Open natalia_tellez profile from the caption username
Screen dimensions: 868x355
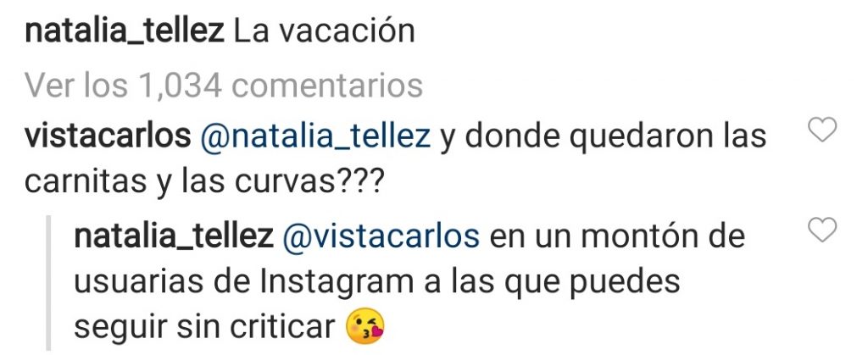(125, 32)
